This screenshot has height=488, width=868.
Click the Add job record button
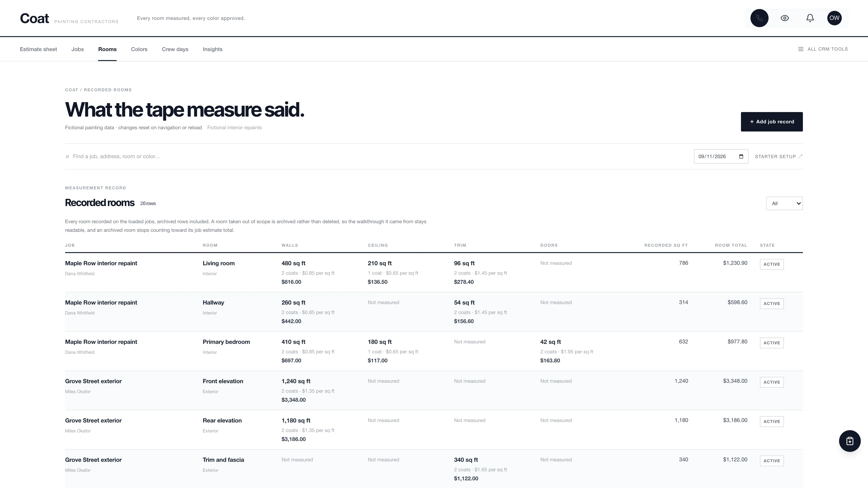[x=772, y=122]
